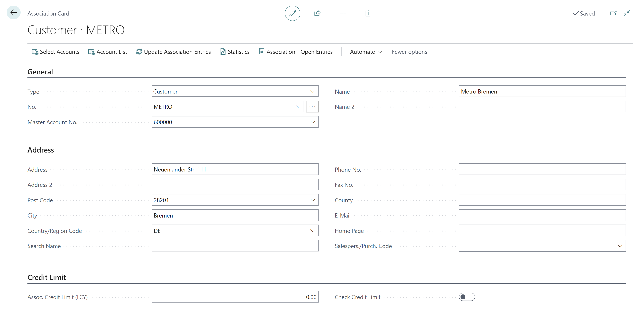644x315 pixels.
Task: Click the Home Page input field
Action: coord(542,231)
